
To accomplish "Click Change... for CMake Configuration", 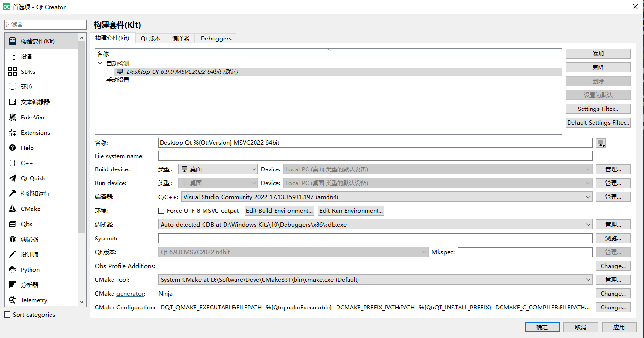I will (x=613, y=307).
